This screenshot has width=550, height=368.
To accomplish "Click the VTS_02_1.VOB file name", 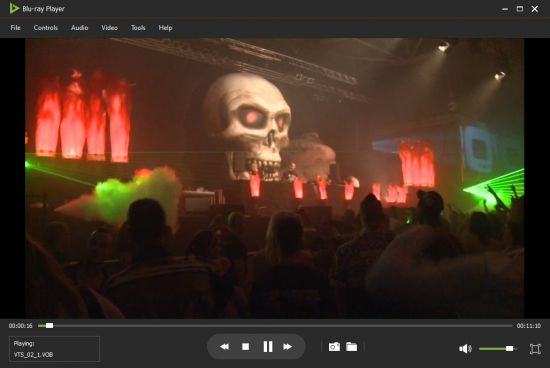I will pos(33,355).
